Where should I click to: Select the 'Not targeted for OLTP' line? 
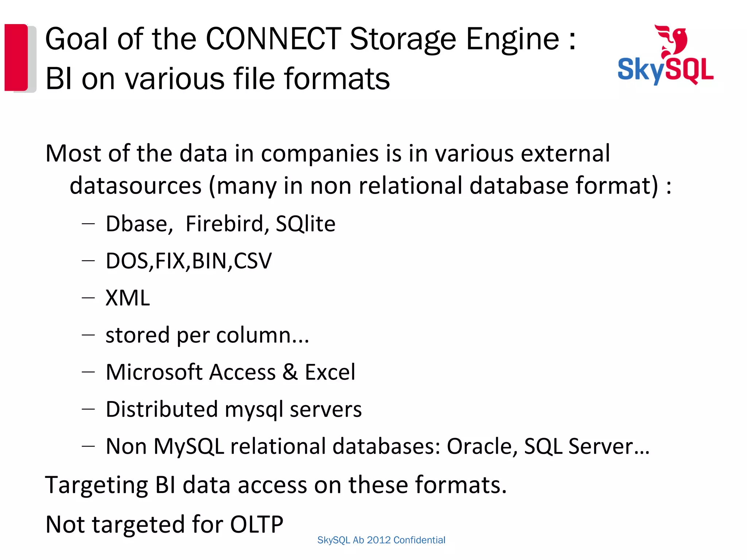164,524
